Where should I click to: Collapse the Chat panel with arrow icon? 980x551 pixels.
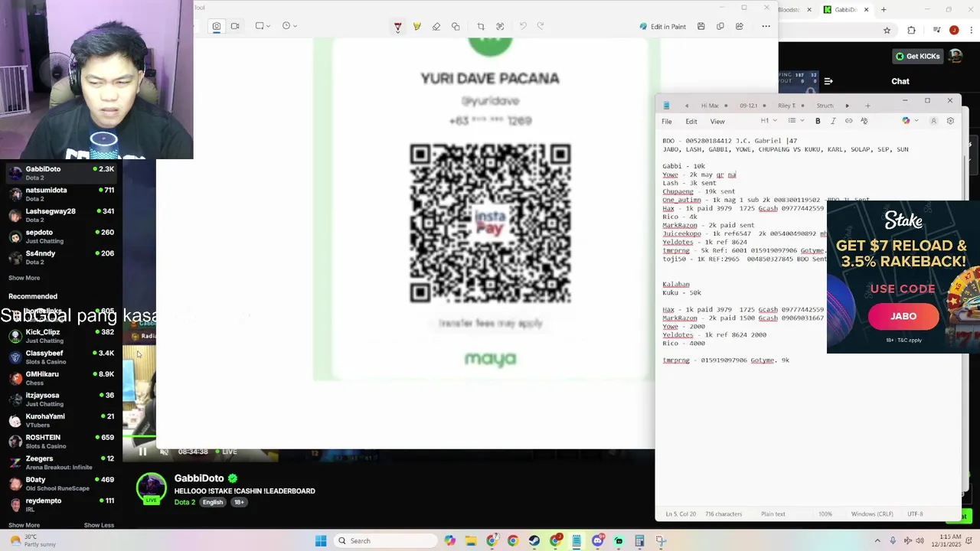pyautogui.click(x=828, y=81)
